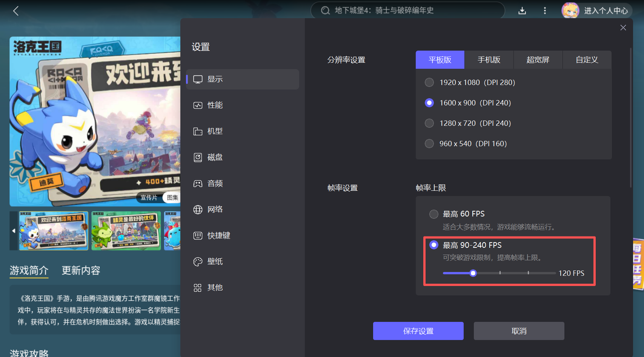Click the 帧率设置 label

tap(343, 188)
